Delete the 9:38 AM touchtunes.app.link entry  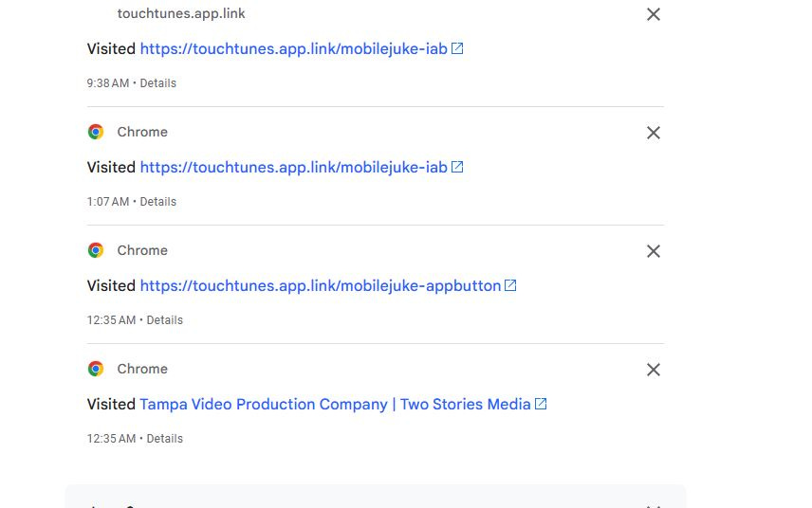point(653,14)
